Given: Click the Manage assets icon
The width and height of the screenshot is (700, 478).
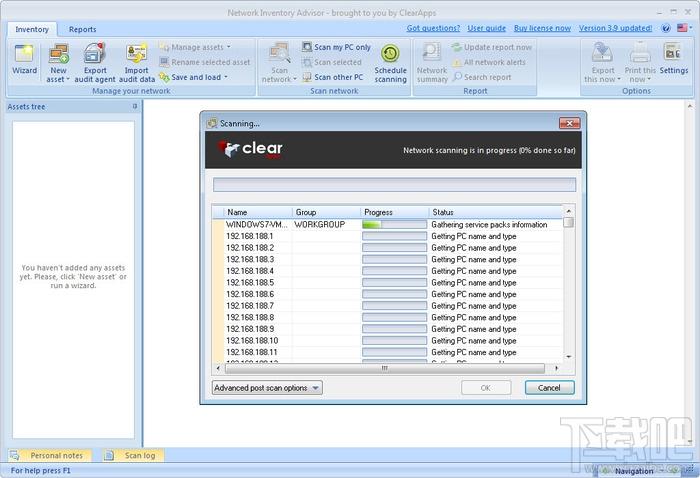Looking at the screenshot, I should [164, 47].
